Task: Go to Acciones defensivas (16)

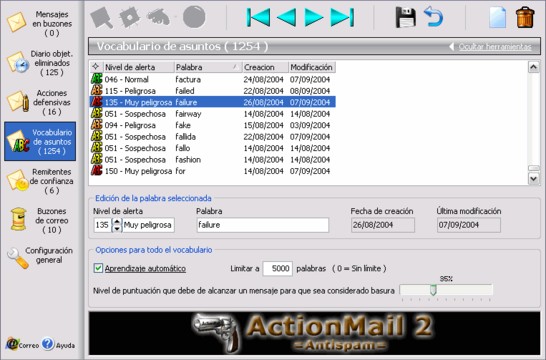Action: (40, 102)
